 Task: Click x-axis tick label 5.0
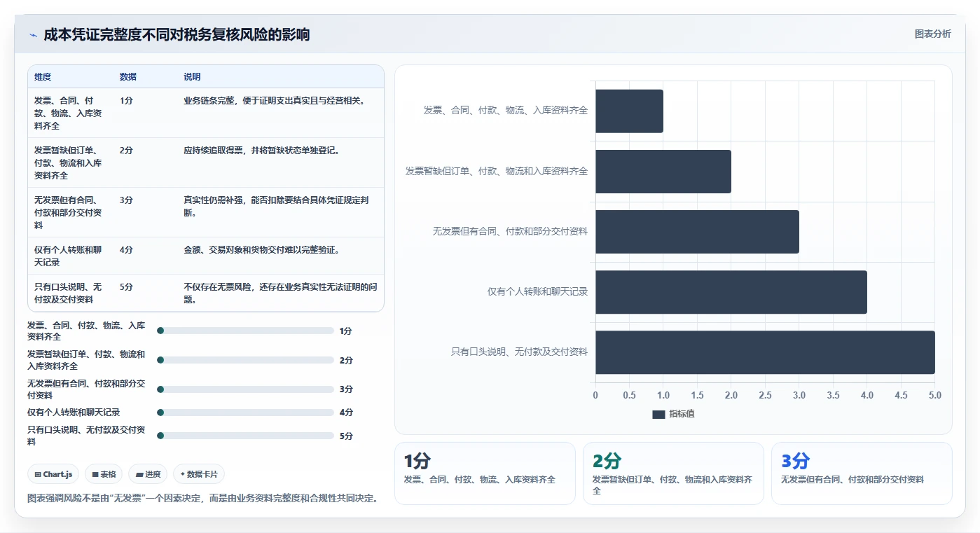[935, 396]
